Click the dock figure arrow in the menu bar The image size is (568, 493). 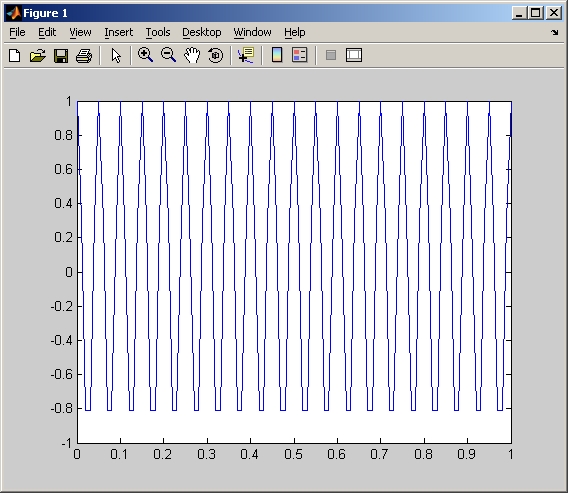pos(554,33)
